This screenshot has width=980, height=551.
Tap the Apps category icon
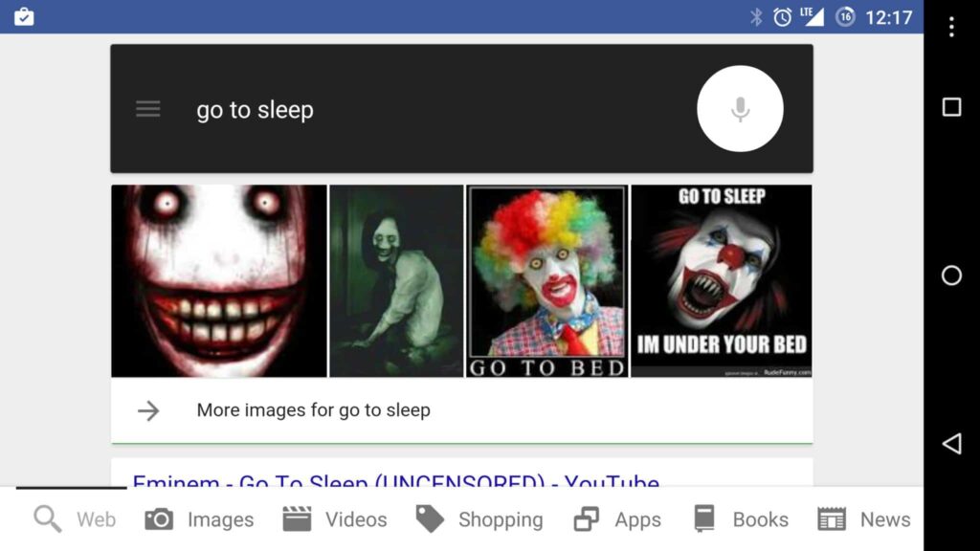point(582,519)
